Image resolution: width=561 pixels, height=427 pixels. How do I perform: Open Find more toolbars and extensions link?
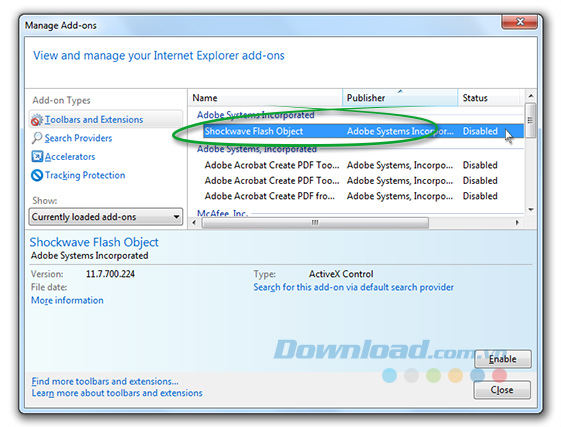105,381
